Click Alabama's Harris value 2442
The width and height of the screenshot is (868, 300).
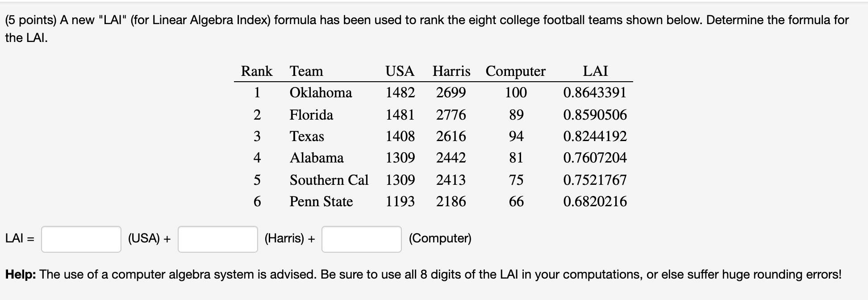(451, 158)
